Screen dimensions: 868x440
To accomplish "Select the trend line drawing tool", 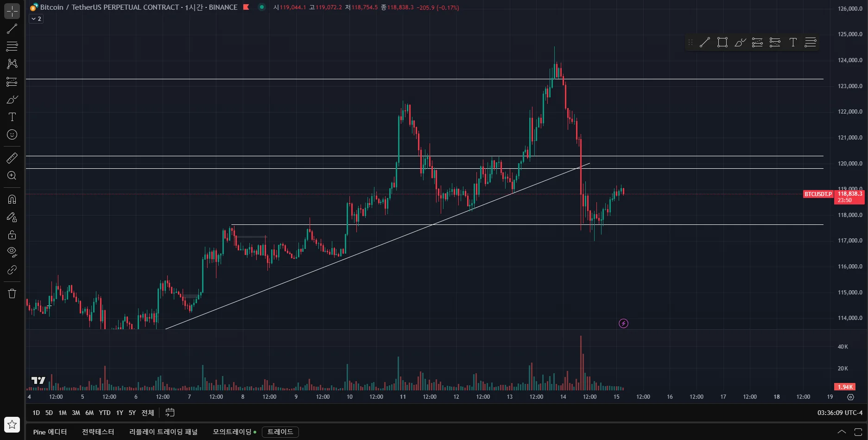I will [12, 29].
